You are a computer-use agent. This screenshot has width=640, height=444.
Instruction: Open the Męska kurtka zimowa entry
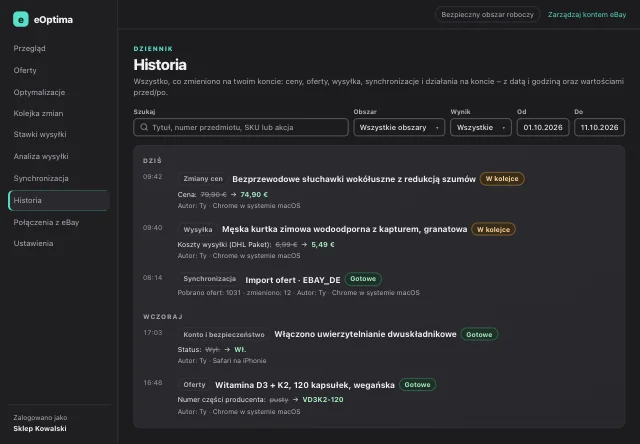point(344,229)
